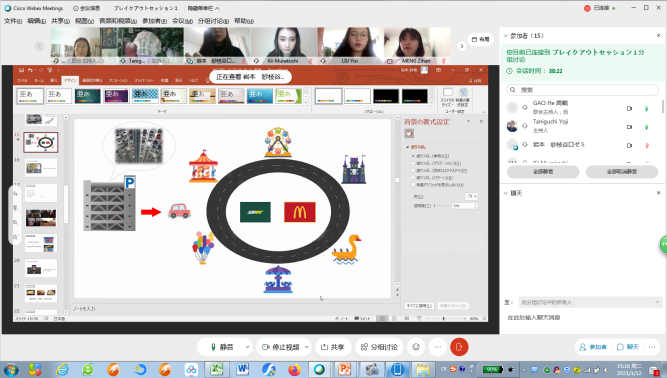Toggle GAO He microphone icon

(x=647, y=109)
